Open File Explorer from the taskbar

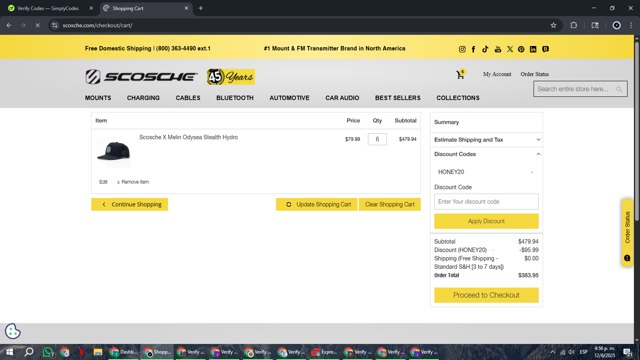[98, 352]
